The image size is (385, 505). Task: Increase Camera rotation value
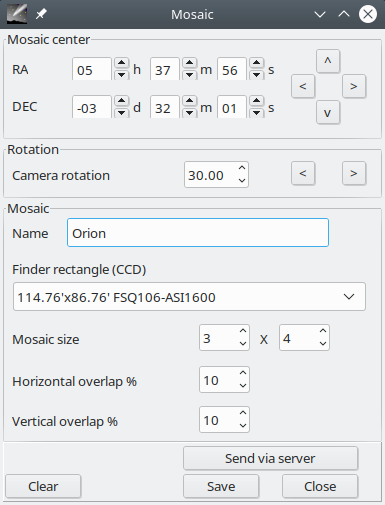coord(242,168)
